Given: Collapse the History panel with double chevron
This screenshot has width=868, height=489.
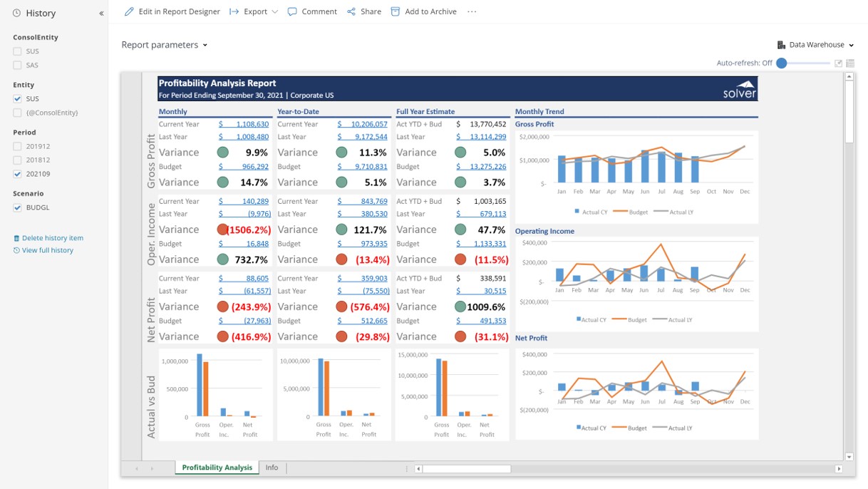Looking at the screenshot, I should (101, 14).
